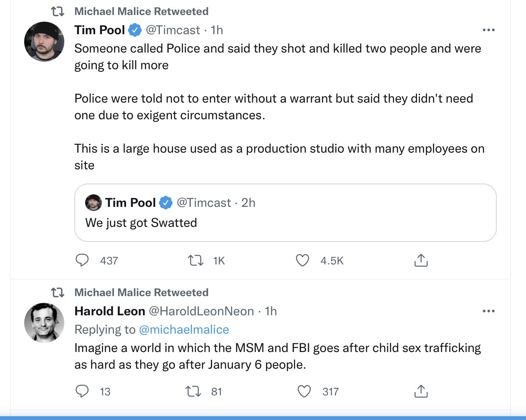Retweet Tim Pool's tweet with 1K retweets
526x420 pixels.
click(x=195, y=261)
